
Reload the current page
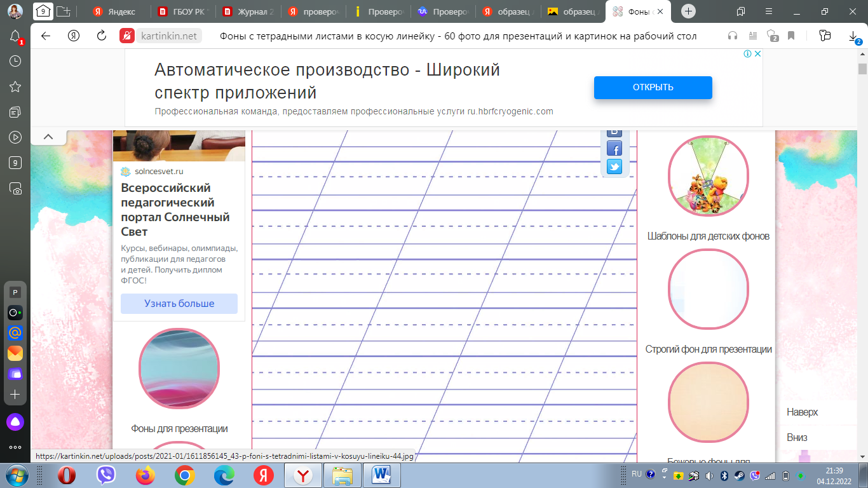pos(101,36)
